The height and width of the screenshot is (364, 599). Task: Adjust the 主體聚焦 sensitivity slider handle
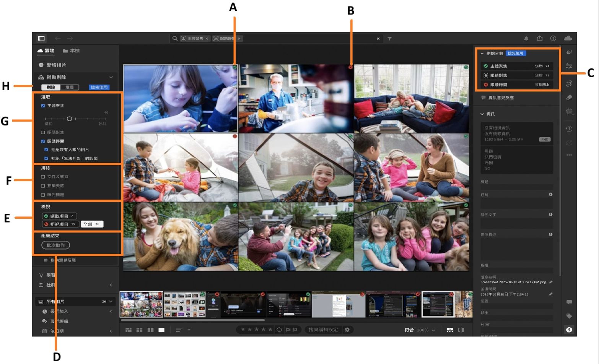point(70,119)
